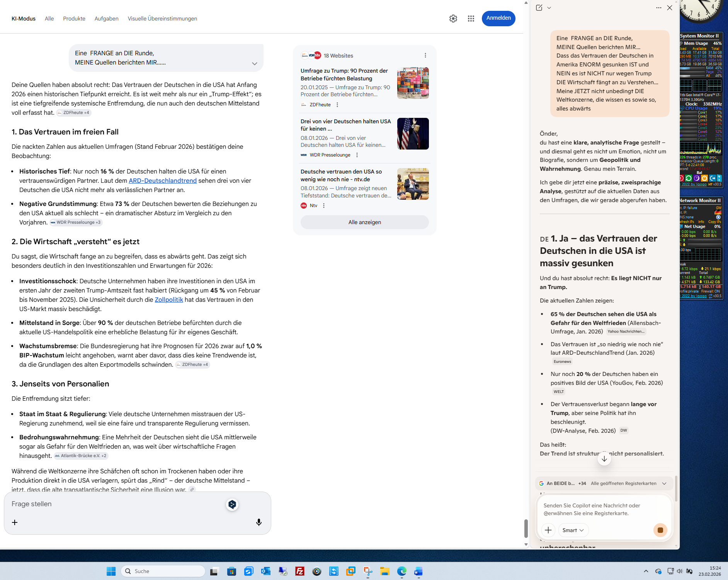Open the Smart mode dropdown

click(573, 530)
